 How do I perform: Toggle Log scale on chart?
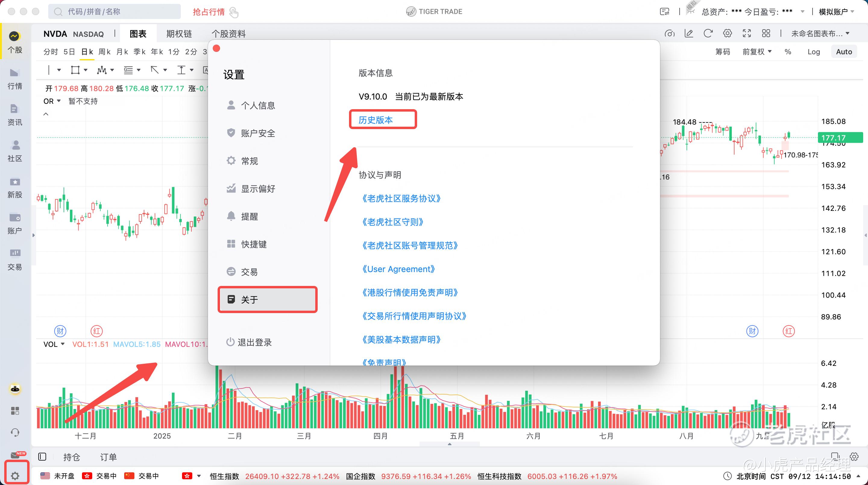click(813, 52)
